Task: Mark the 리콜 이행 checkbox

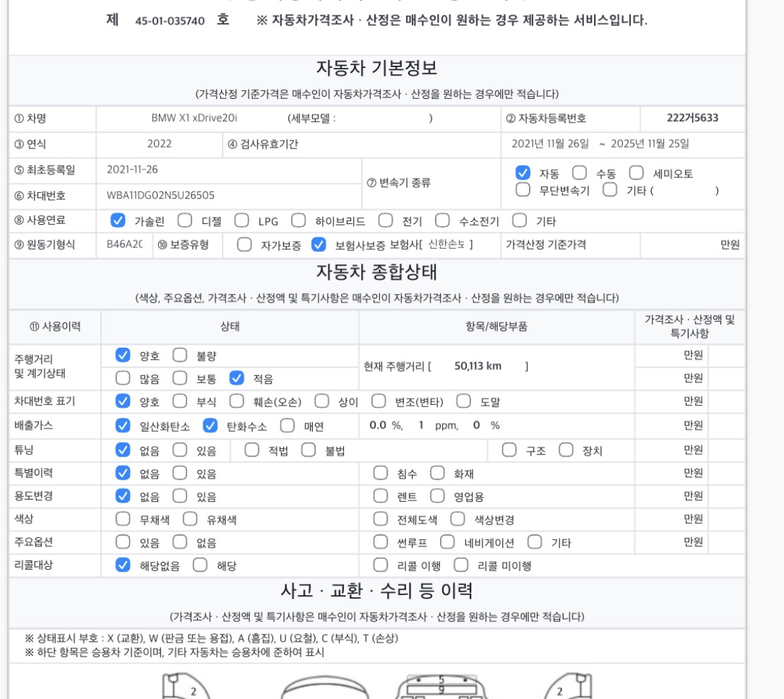Action: click(x=381, y=565)
